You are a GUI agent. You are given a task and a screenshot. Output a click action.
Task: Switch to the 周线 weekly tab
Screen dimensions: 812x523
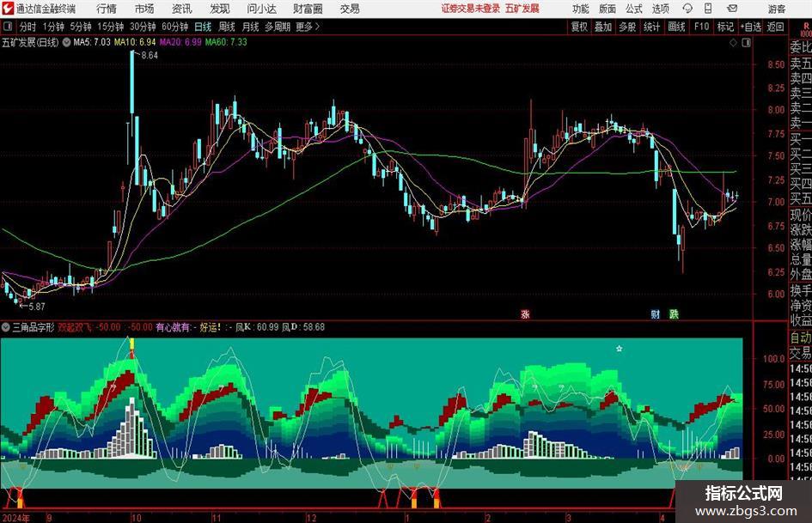pos(226,27)
